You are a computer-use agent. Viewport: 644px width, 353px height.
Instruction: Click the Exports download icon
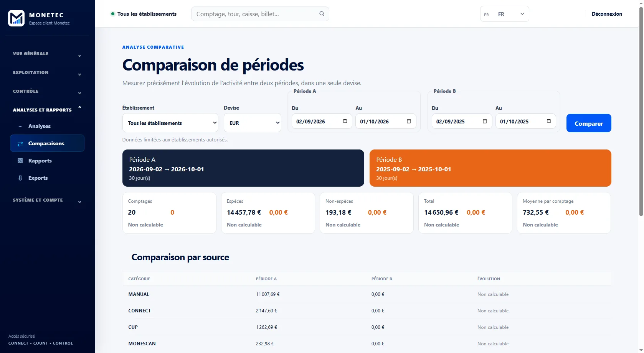point(20,178)
